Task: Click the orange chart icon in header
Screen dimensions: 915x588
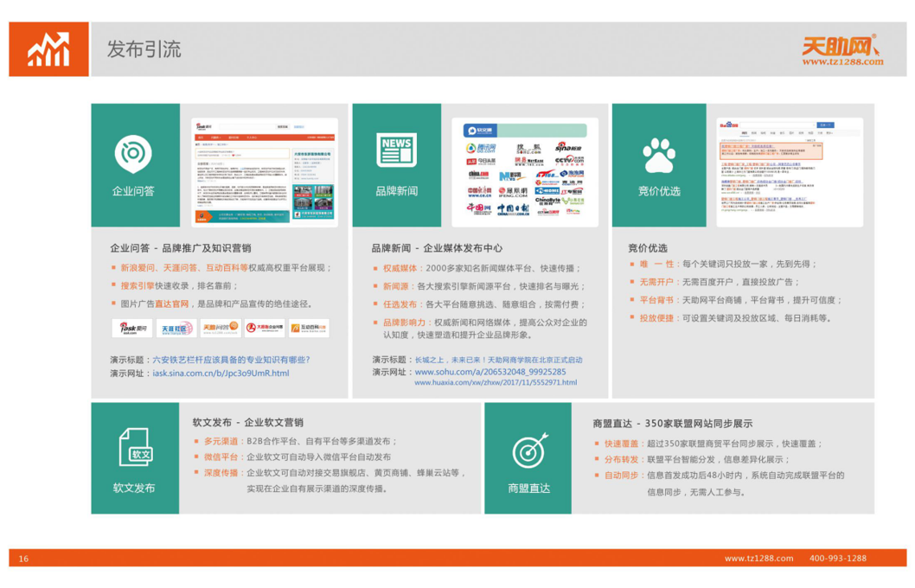Action: click(x=48, y=49)
